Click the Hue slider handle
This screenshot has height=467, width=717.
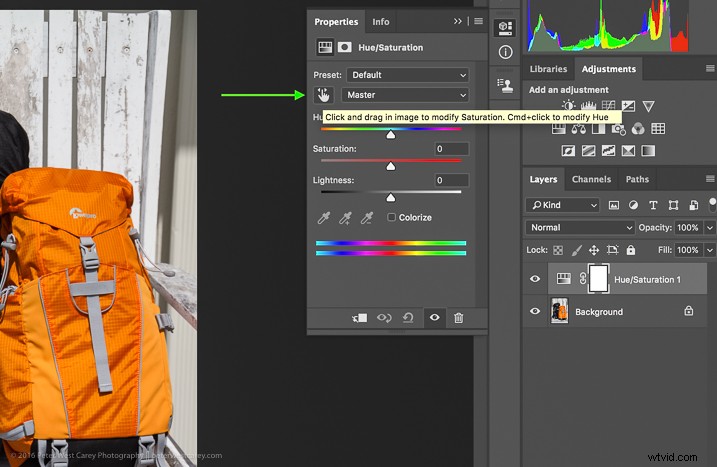pyautogui.click(x=391, y=134)
